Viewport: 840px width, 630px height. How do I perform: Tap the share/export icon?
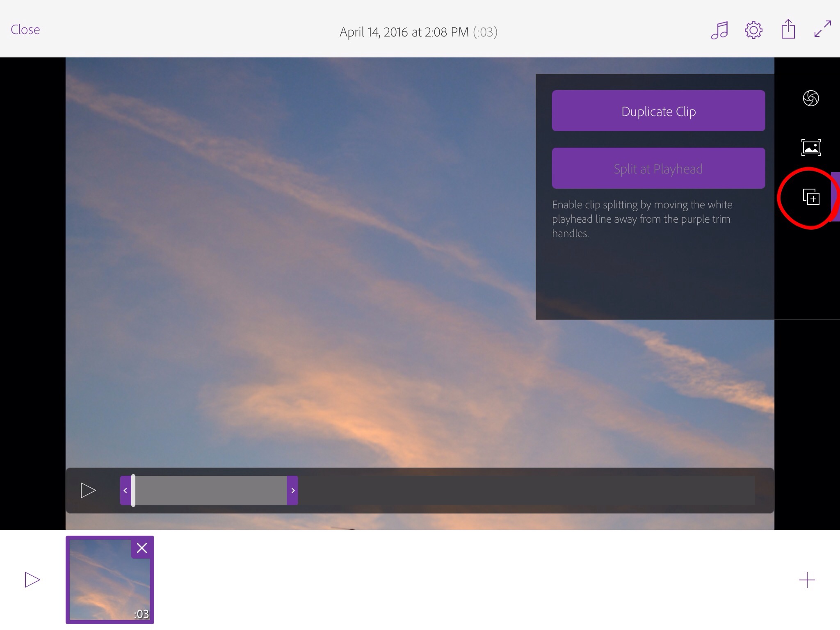coord(788,30)
